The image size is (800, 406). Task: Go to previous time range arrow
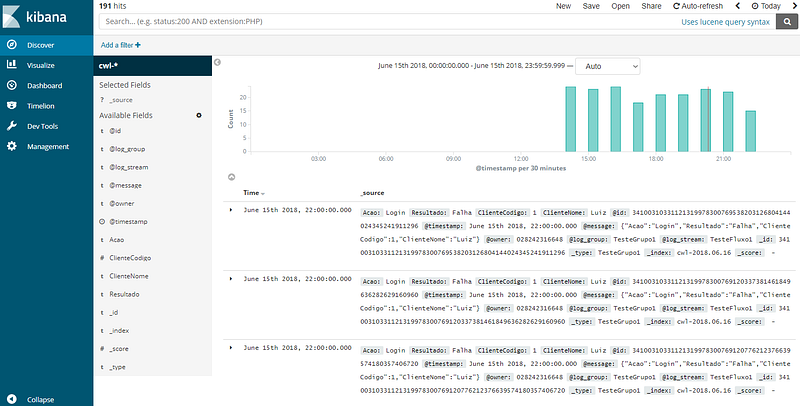[x=738, y=6]
